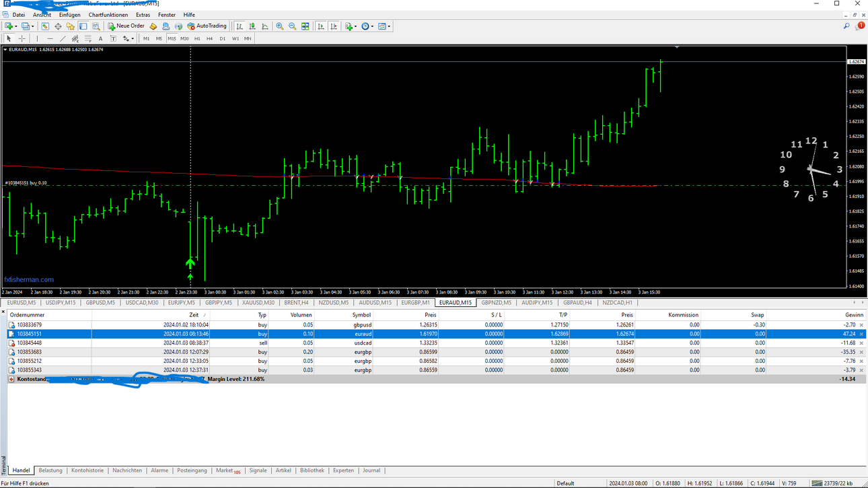This screenshot has height=488, width=868.
Task: Zoom out the chart with magnifier minus
Action: tap(293, 26)
